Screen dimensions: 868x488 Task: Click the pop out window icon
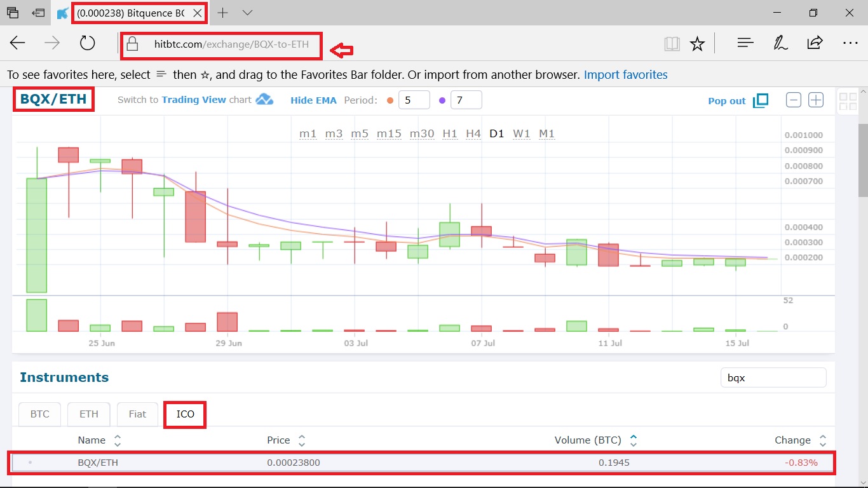coord(761,100)
